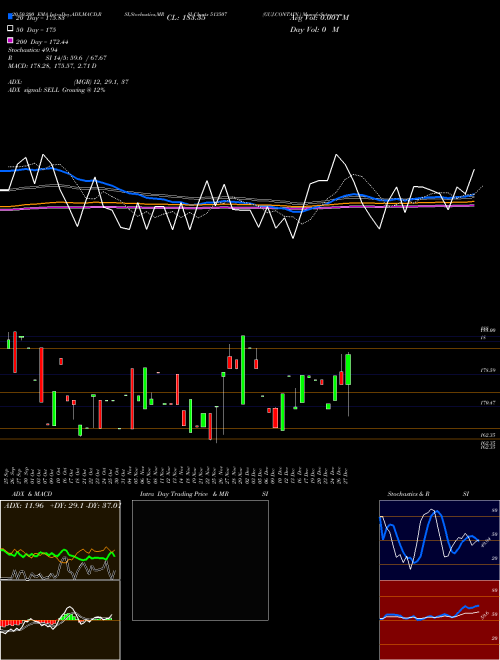Select the '50 Day = 175' legend text
The height and width of the screenshot is (660, 500).
click(x=36, y=30)
